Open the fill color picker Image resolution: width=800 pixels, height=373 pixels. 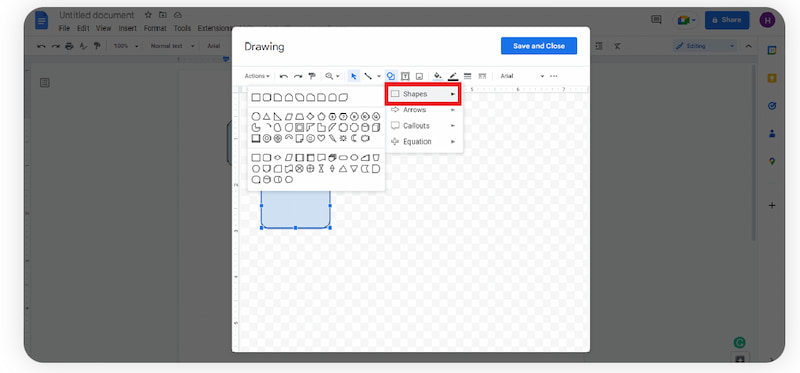pyautogui.click(x=437, y=76)
